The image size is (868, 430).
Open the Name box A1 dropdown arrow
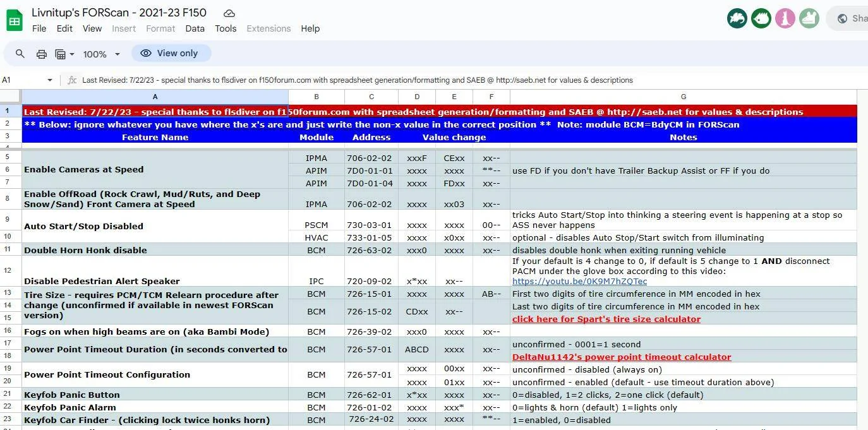[x=50, y=80]
